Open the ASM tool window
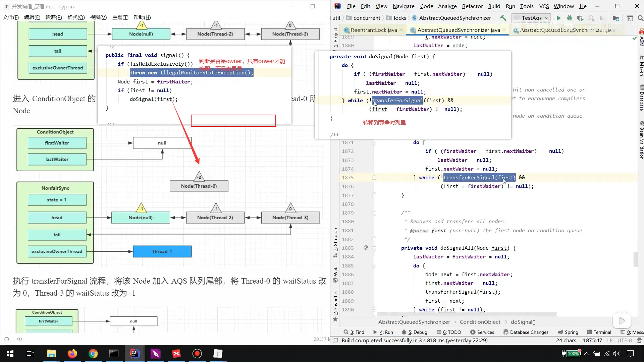This screenshot has width=644, height=362. [641, 38]
